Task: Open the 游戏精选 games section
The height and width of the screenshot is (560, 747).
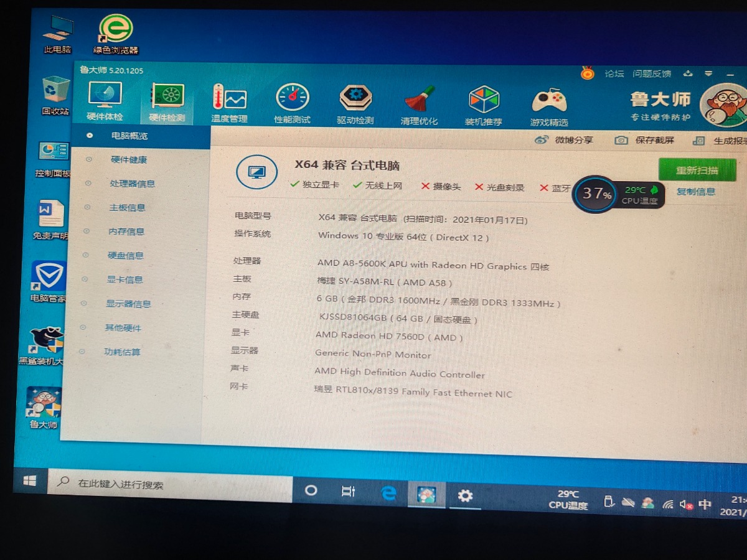Action: pos(549,106)
